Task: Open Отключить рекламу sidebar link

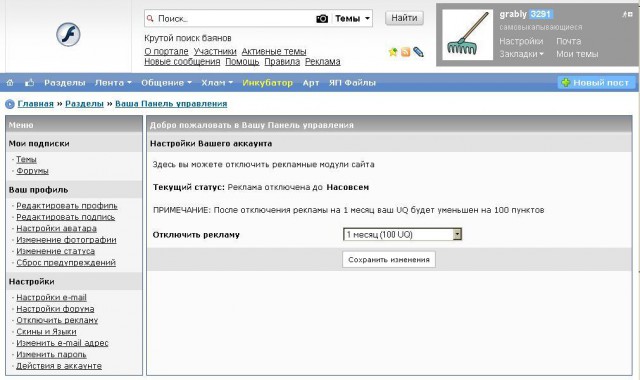Action: 57,320
